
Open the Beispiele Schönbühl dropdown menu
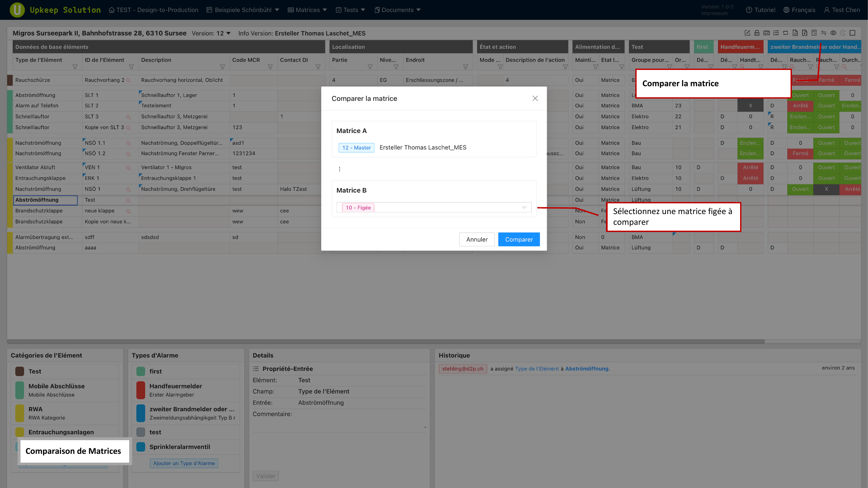click(x=243, y=10)
